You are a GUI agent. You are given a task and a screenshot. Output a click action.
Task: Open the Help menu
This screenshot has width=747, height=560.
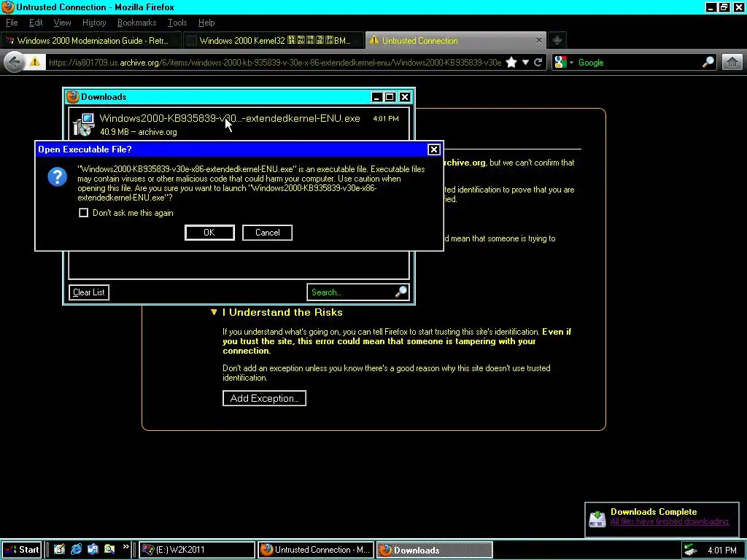206,23
